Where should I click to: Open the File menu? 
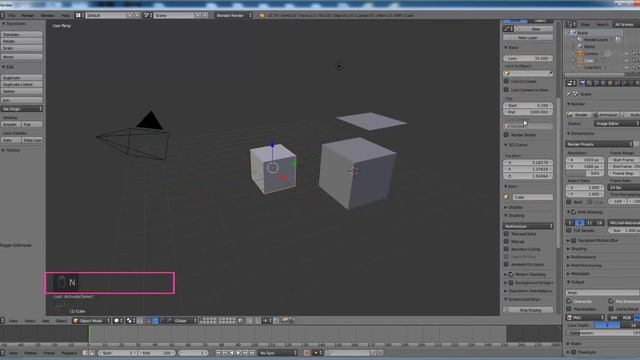pos(12,16)
